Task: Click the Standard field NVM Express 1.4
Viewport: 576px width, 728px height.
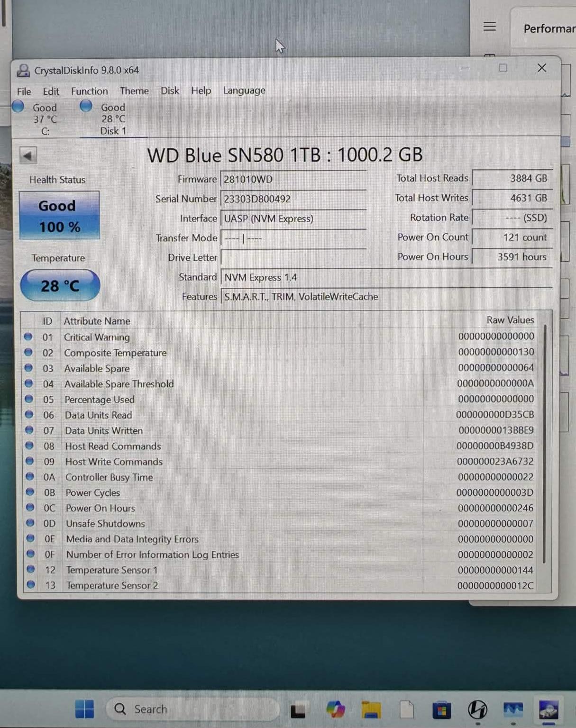Action: click(386, 277)
